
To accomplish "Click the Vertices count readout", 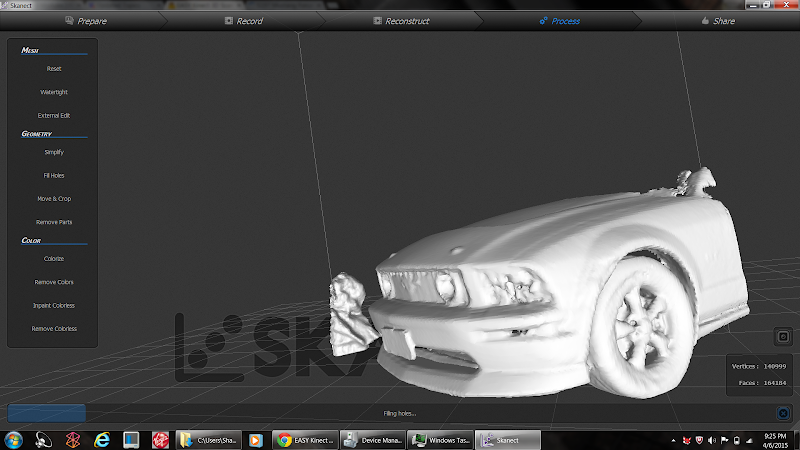I will click(x=759, y=366).
